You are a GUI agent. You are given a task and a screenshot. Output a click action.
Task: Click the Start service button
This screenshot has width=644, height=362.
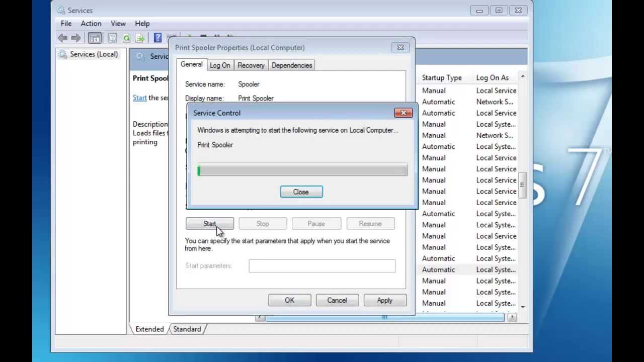pyautogui.click(x=210, y=224)
